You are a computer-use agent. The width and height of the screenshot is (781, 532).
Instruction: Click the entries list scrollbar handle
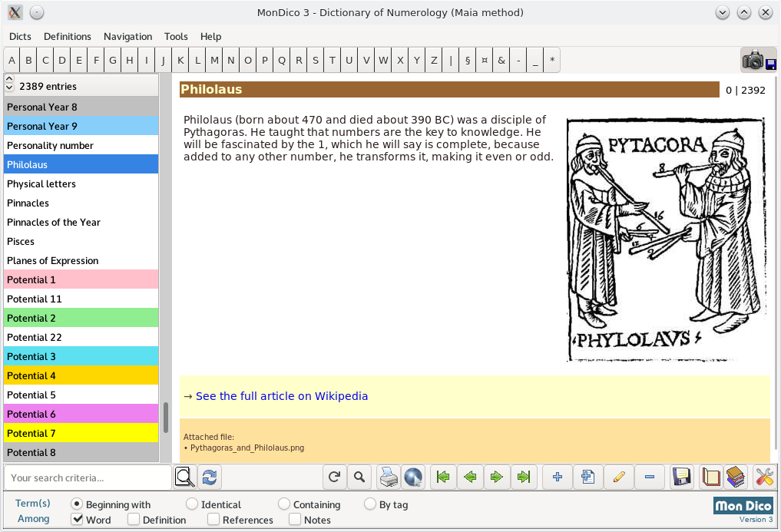tap(166, 418)
